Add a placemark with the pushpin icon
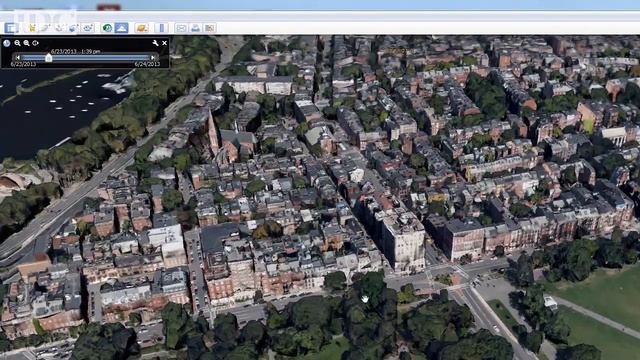This screenshot has height=360, width=640. (x=32, y=28)
